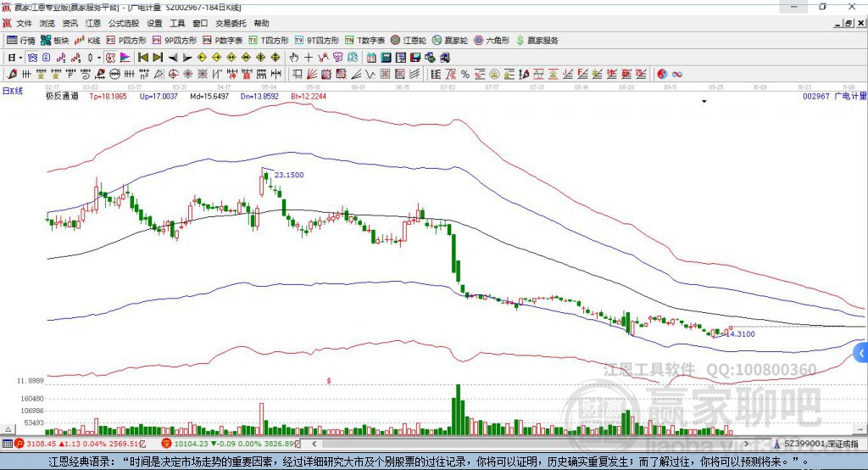This screenshot has height=470, width=868.
Task: Click the volume pane up triangle
Action: point(8,429)
